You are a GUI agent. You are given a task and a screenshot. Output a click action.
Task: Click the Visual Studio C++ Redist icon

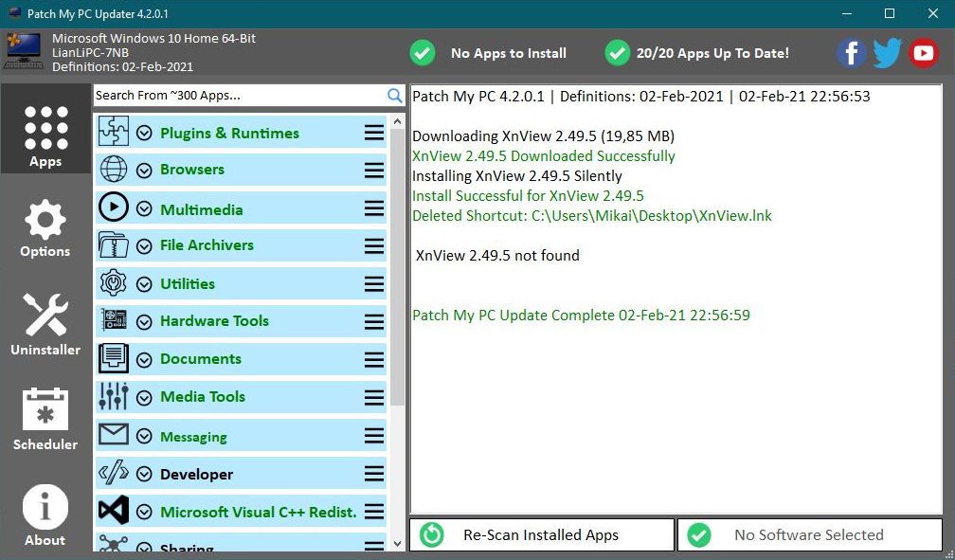[114, 511]
